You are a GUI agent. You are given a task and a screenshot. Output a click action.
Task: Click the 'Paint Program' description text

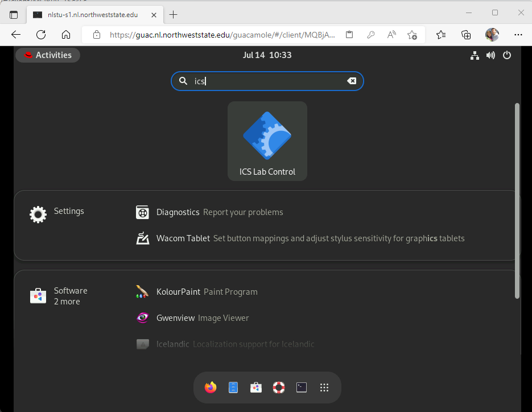coord(230,292)
